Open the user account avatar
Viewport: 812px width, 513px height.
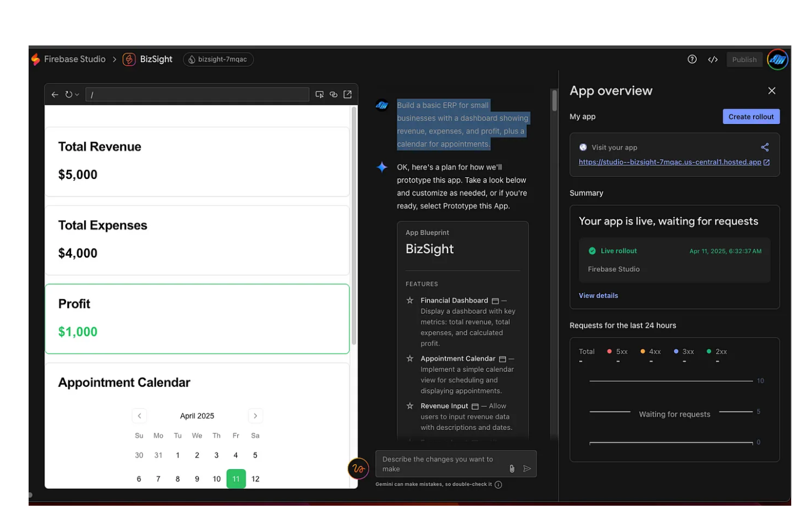click(x=777, y=59)
